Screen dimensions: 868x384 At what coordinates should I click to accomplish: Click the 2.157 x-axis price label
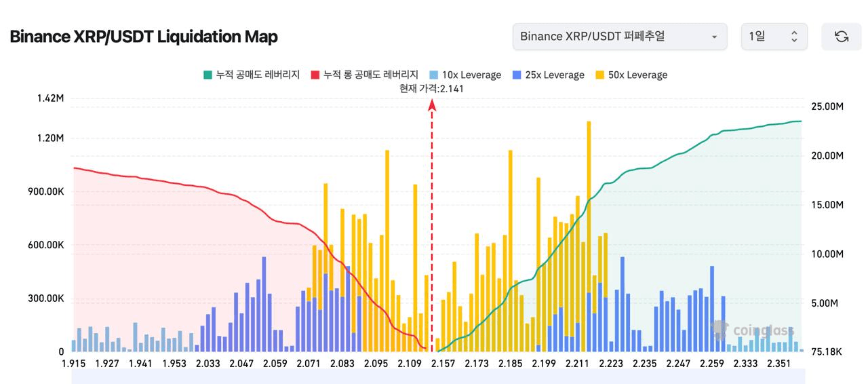[443, 364]
